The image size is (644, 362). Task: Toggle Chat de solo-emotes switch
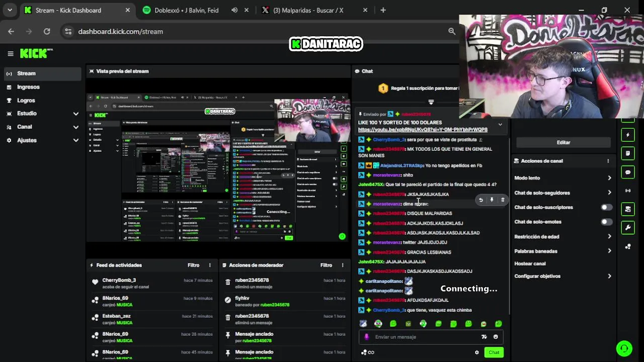point(607,222)
